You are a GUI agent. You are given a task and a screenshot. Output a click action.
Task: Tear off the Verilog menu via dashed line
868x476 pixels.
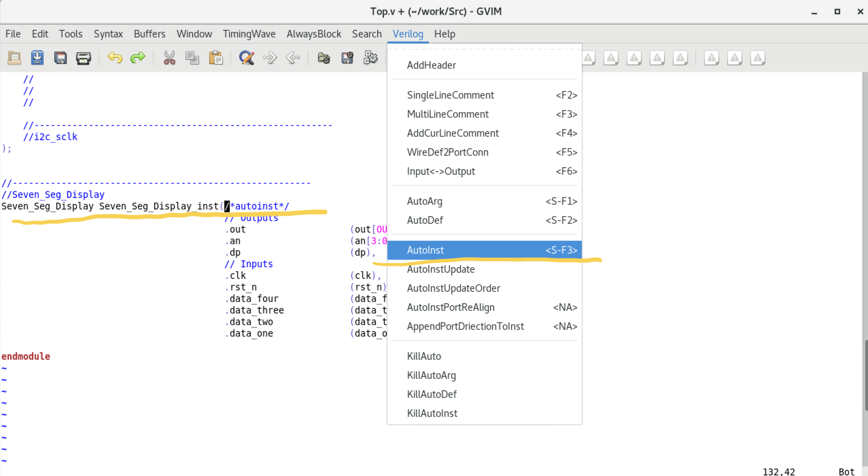pos(485,50)
